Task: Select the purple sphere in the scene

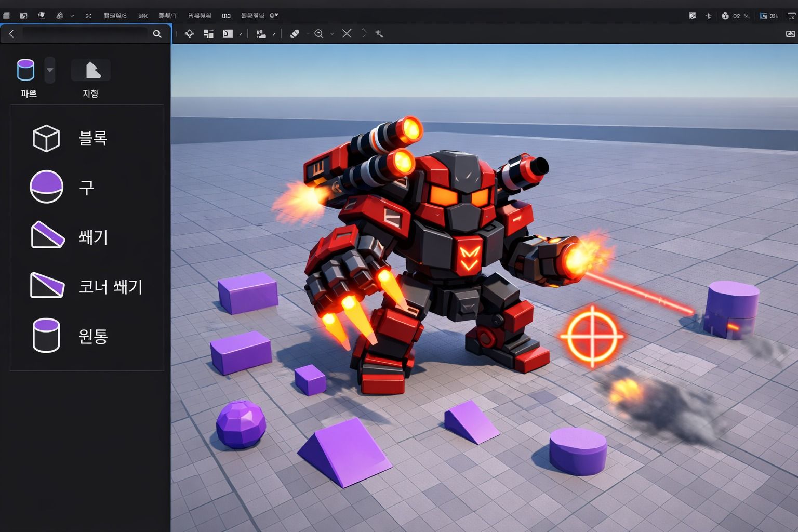Action: (x=241, y=424)
